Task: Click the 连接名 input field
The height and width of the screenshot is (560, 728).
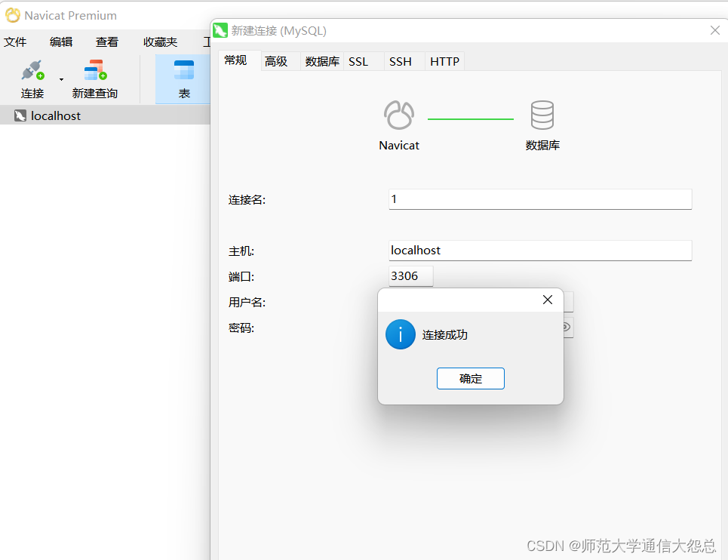Action: pyautogui.click(x=540, y=199)
